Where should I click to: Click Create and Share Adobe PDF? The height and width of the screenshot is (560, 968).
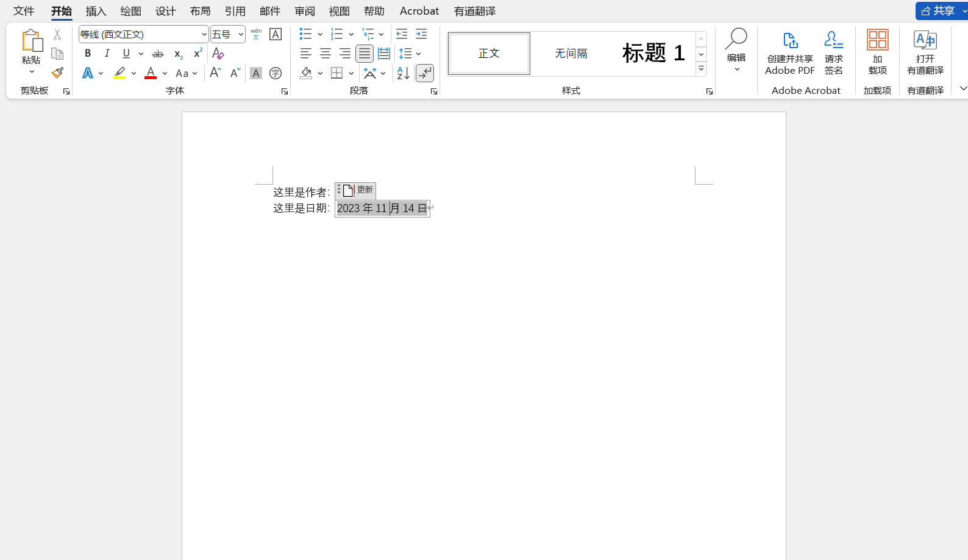point(790,54)
